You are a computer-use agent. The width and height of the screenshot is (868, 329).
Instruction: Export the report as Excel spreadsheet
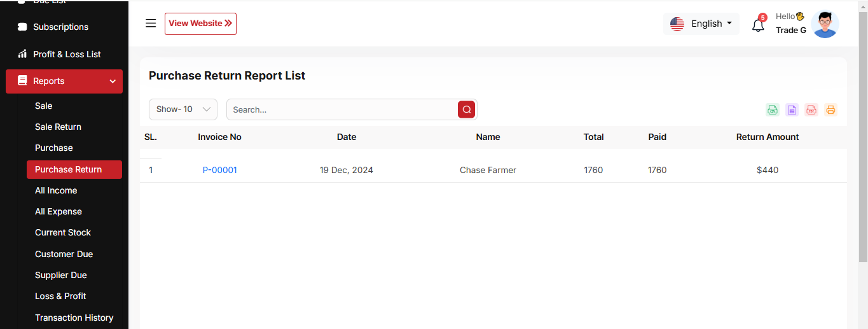(x=792, y=109)
